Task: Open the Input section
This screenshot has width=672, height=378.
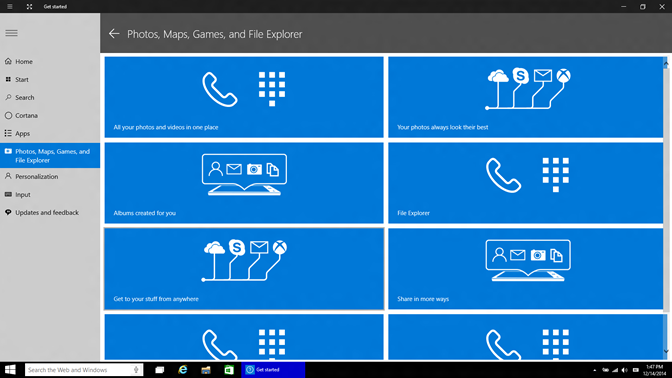Action: 50,194
